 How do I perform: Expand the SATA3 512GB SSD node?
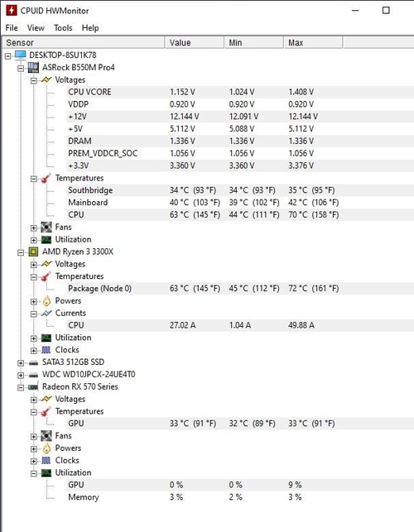coord(21,363)
